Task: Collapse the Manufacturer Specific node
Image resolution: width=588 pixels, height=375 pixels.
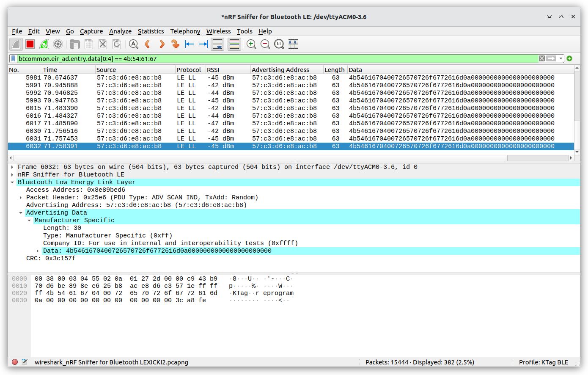Action: coord(29,221)
